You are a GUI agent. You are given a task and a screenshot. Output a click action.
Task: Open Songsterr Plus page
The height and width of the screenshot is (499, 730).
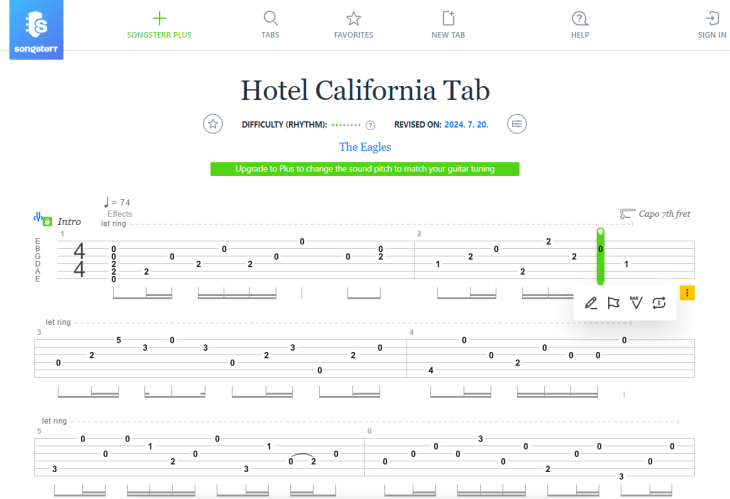[159, 26]
